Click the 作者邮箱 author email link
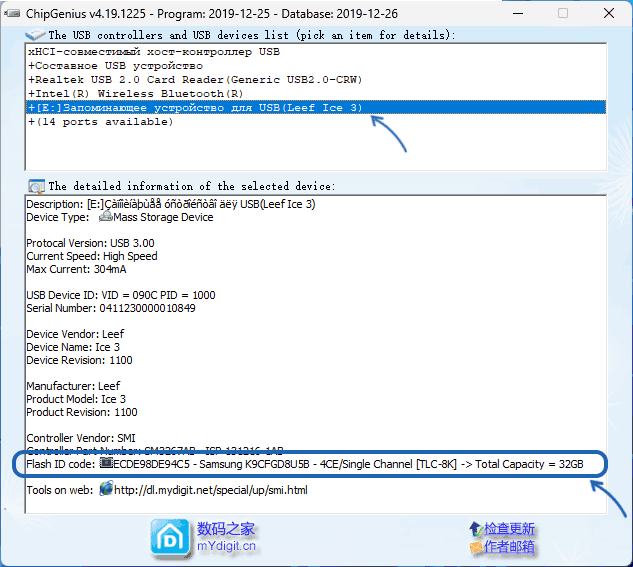 pyautogui.click(x=509, y=547)
